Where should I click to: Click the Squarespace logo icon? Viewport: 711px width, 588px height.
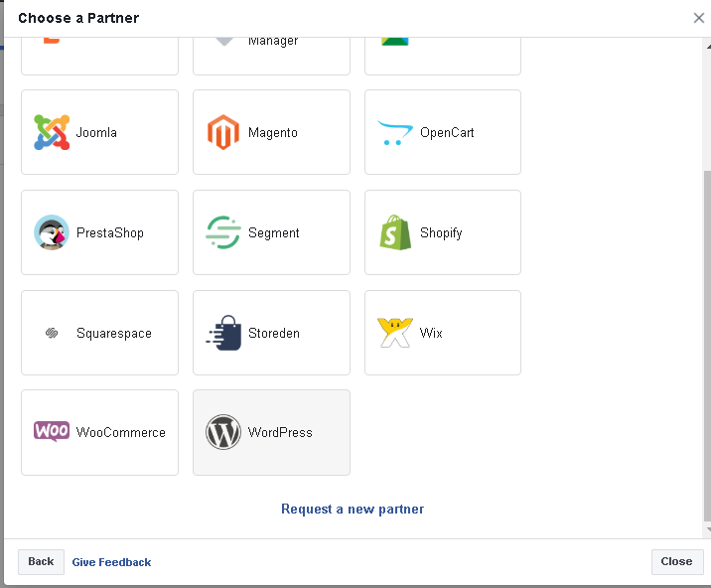tap(52, 333)
